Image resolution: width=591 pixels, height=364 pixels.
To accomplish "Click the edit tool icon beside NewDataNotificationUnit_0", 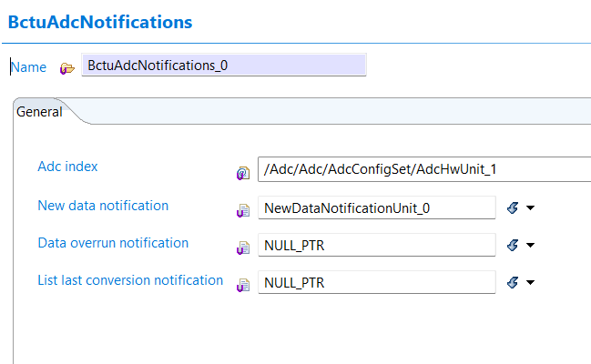I will (x=513, y=208).
